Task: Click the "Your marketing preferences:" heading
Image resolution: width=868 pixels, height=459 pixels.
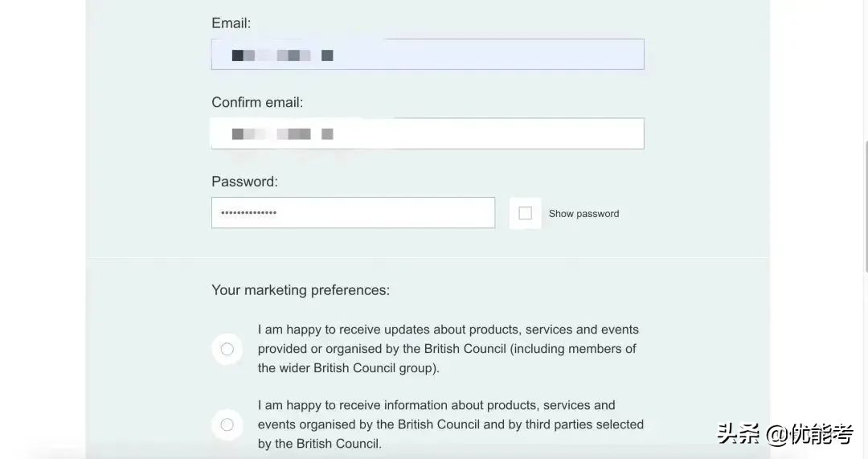Action: [x=301, y=290]
